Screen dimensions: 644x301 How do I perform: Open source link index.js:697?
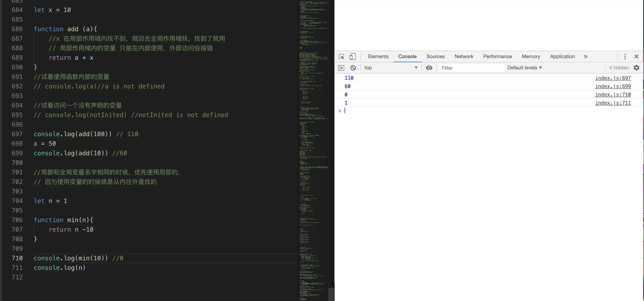coord(613,78)
